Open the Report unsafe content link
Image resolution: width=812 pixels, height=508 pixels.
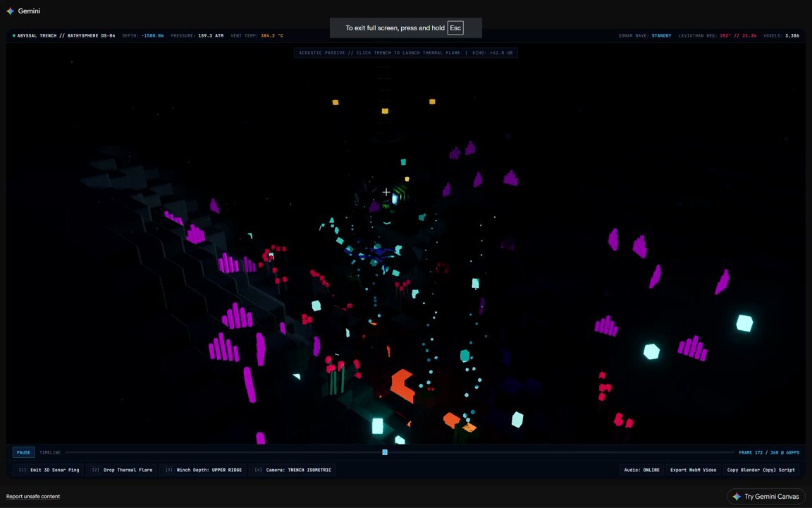coord(33,497)
